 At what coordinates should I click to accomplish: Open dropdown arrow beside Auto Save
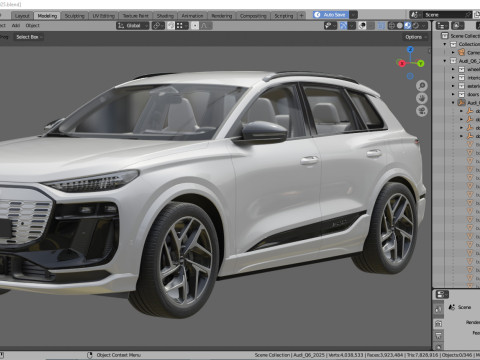tap(353, 15)
